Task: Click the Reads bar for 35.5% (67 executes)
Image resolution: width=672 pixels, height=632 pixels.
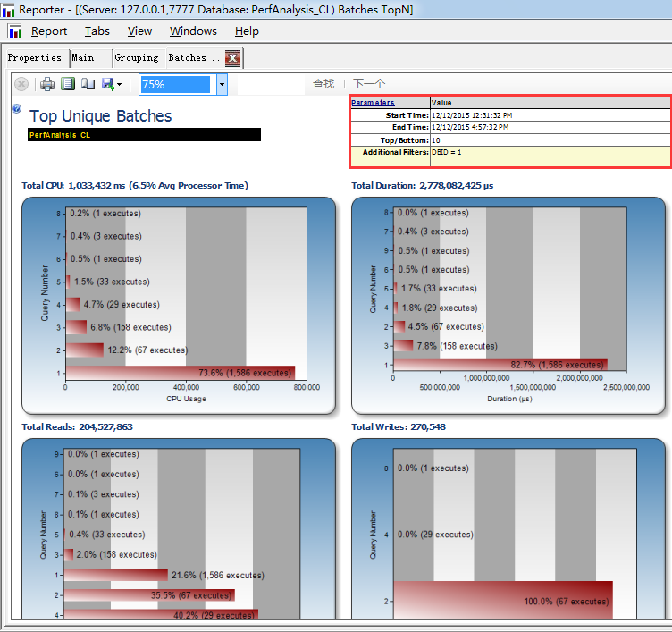Action: point(149,595)
